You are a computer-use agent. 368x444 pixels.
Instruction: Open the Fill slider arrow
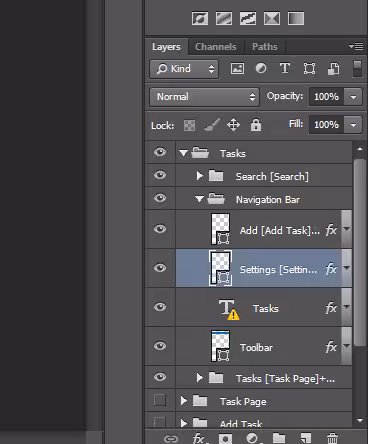(x=353, y=125)
